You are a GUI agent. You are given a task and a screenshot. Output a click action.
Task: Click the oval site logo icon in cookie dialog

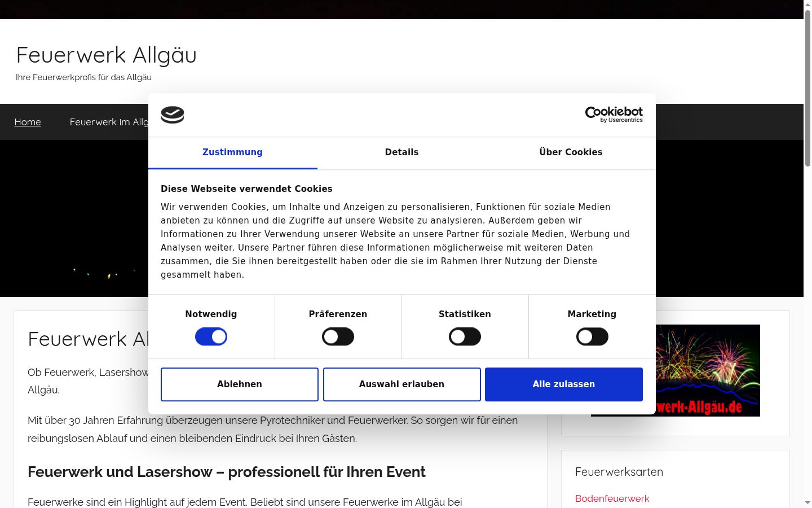tap(173, 115)
